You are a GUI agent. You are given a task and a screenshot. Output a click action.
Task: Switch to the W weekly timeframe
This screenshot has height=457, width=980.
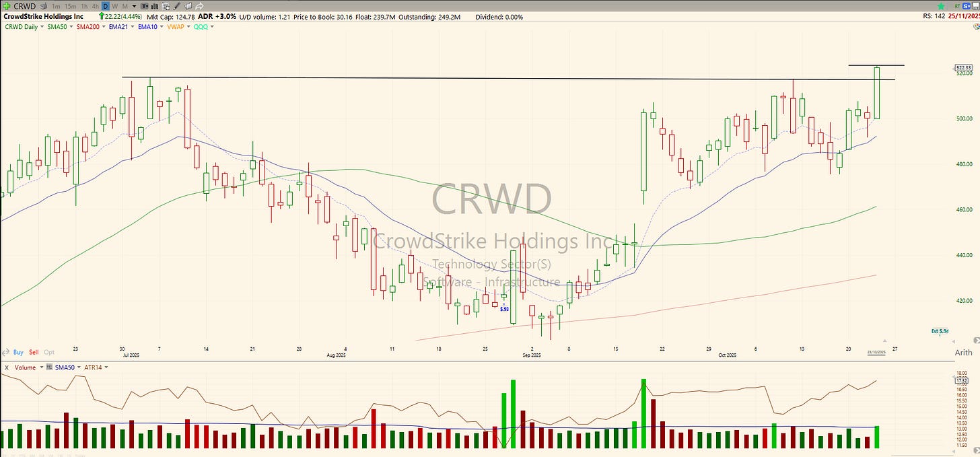[x=115, y=7]
